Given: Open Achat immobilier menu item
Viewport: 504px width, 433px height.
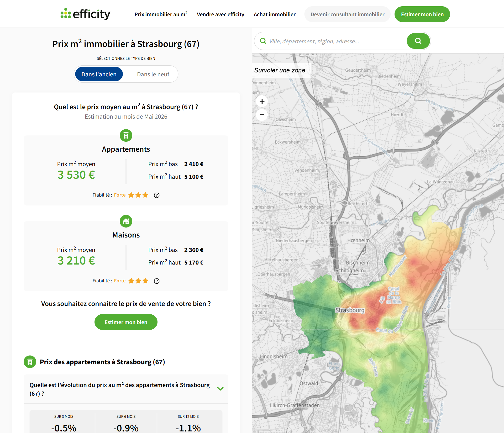Looking at the screenshot, I should 275,14.
